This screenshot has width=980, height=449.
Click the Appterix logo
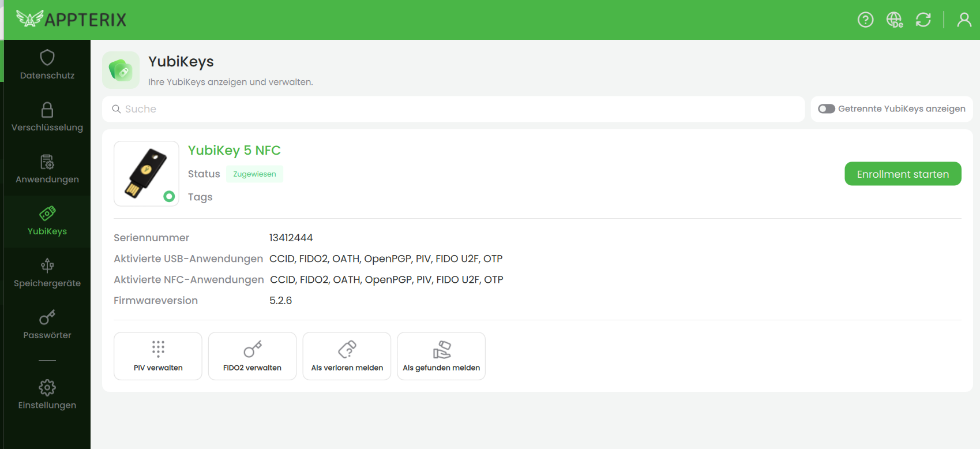[72, 20]
